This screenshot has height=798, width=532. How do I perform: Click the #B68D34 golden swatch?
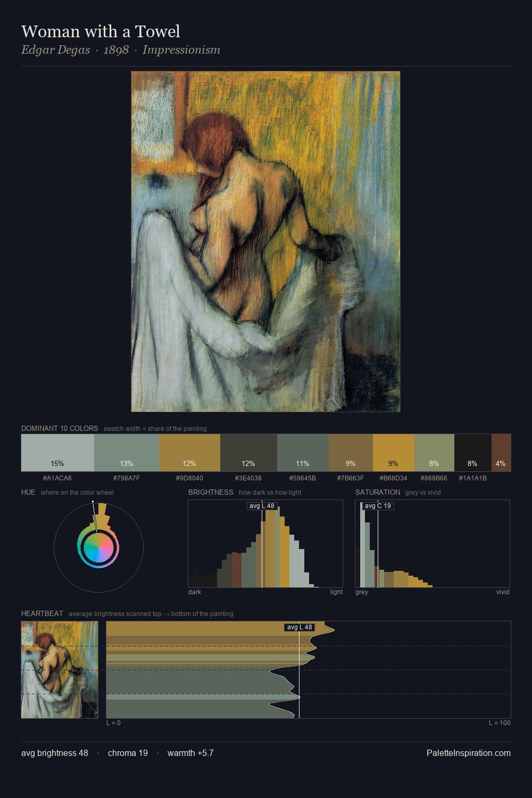pos(394,452)
